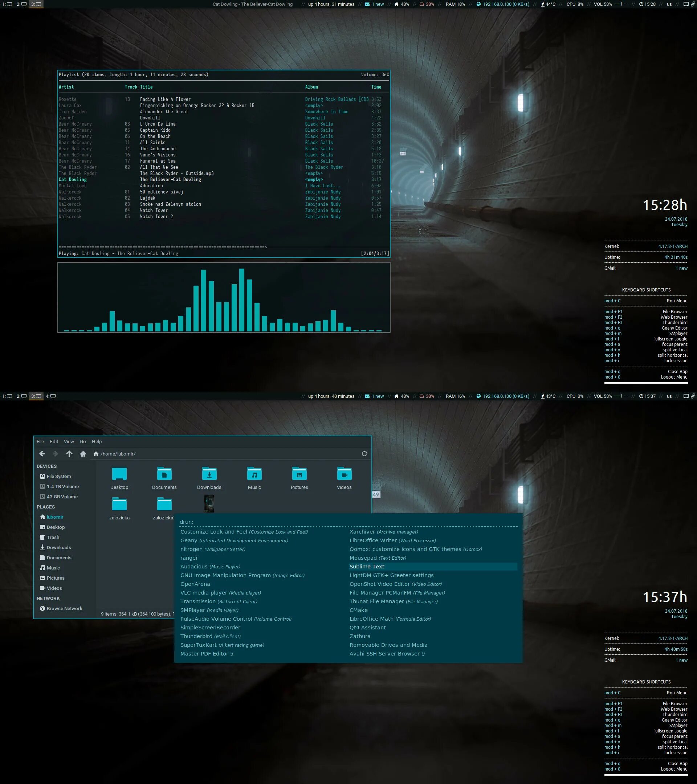Open the Downloads folder icon
Image resolution: width=697 pixels, height=784 pixels.
click(x=209, y=474)
